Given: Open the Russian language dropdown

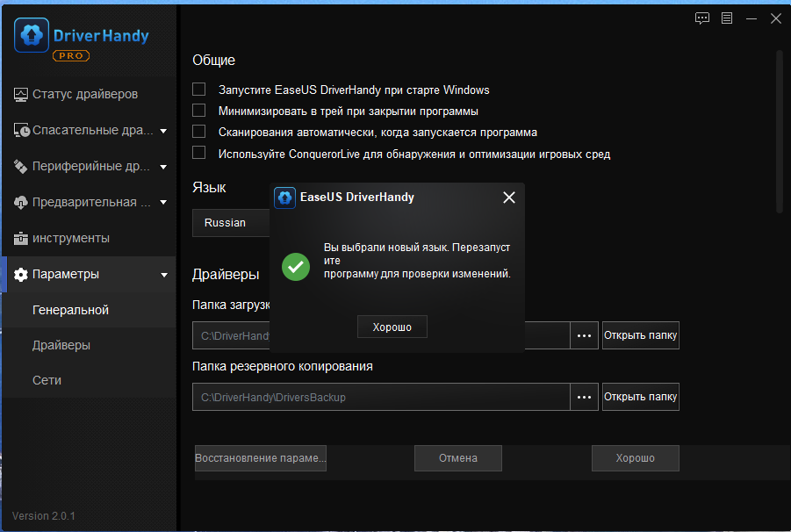Looking at the screenshot, I should (231, 223).
